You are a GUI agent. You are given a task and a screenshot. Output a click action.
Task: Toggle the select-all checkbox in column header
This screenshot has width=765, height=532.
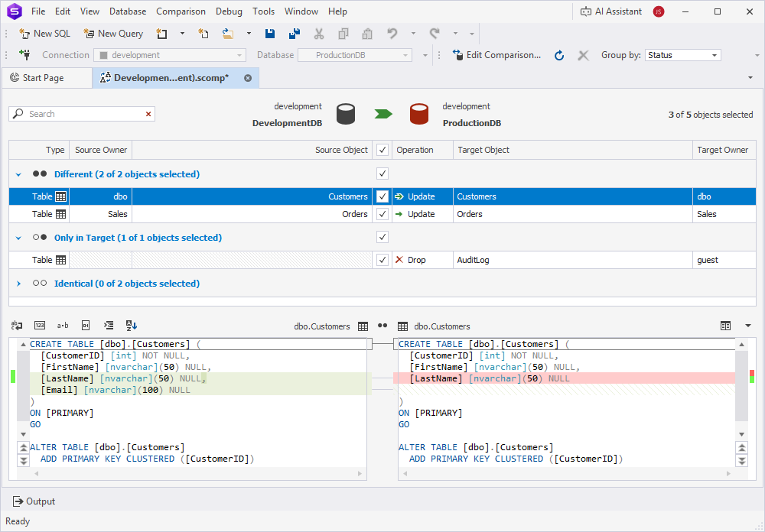tap(382, 150)
